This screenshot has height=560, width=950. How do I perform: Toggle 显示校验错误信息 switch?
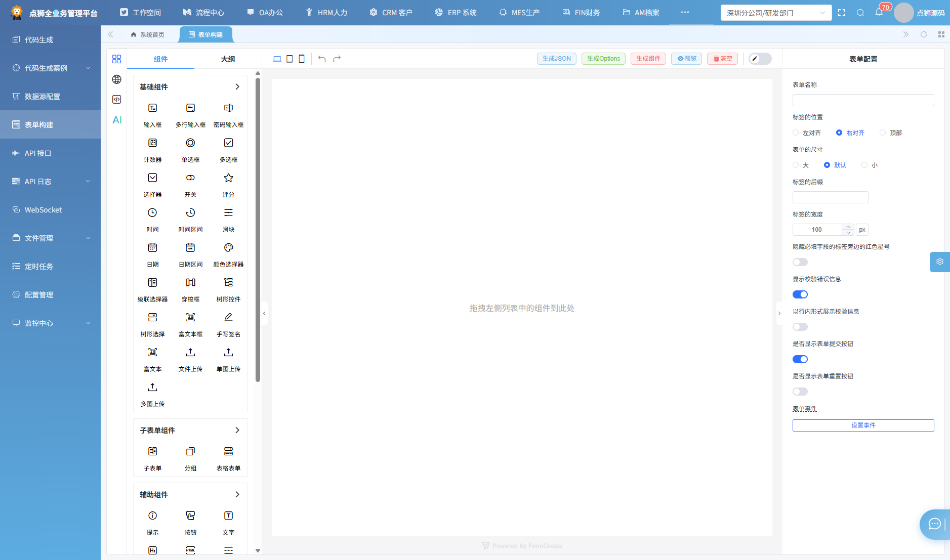pyautogui.click(x=800, y=294)
